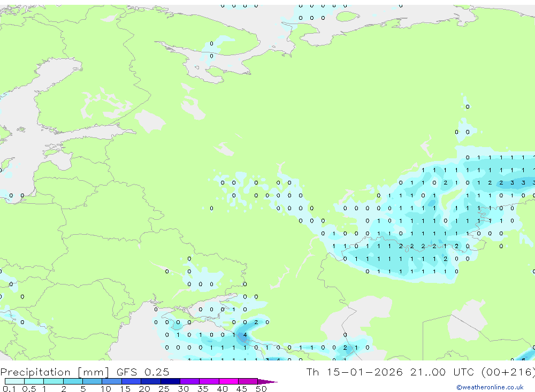
Task: Click the time "21..00"
Action: tap(428, 372)
